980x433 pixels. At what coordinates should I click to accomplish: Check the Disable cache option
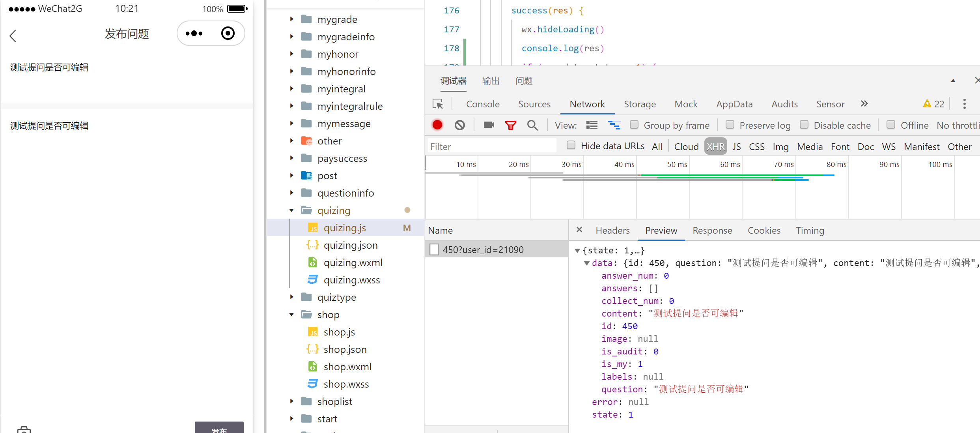[x=804, y=125]
